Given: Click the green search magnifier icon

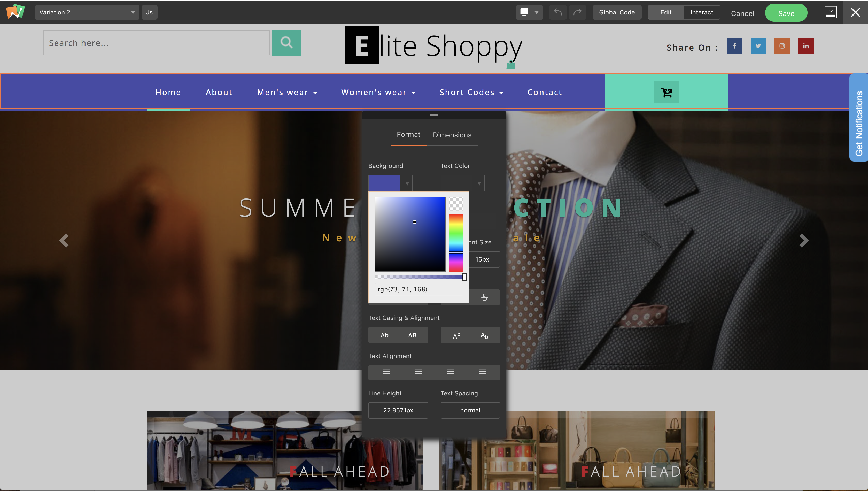Looking at the screenshot, I should coord(286,43).
